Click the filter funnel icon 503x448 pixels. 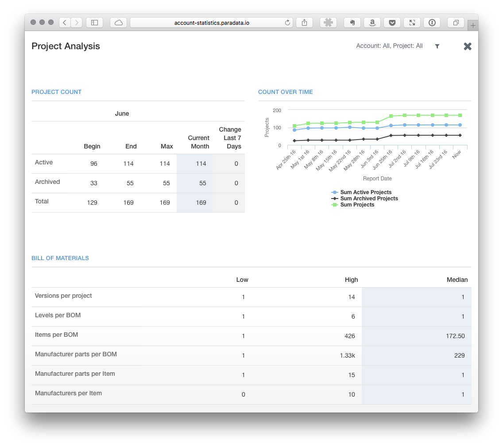(x=437, y=46)
